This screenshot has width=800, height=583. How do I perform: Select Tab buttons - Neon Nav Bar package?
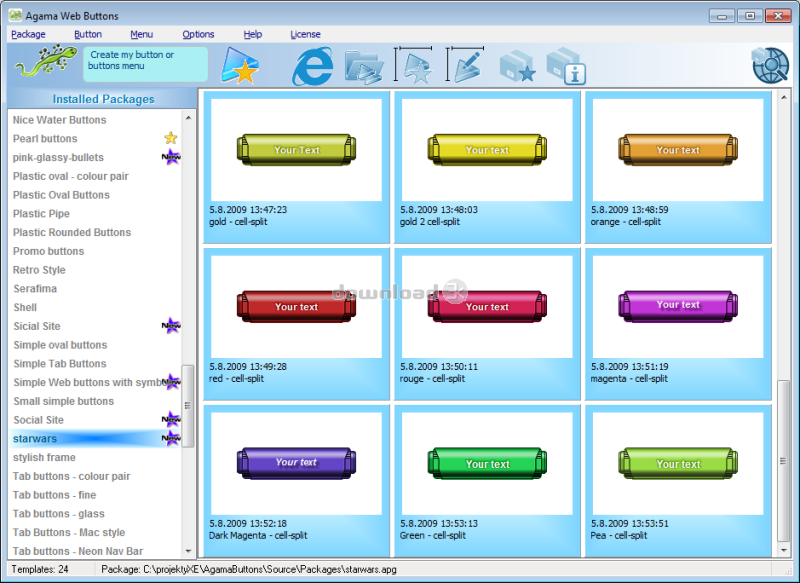[x=95, y=551]
